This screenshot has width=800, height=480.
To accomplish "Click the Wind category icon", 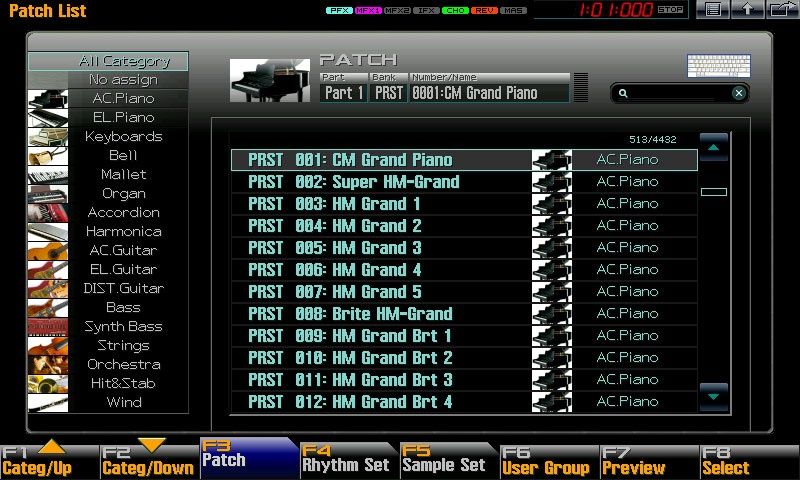I will [48, 402].
